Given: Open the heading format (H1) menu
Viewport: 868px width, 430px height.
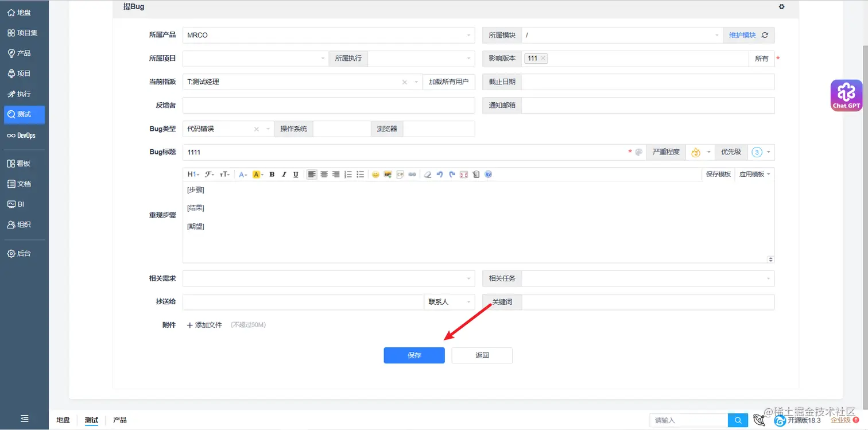Looking at the screenshot, I should pyautogui.click(x=193, y=175).
